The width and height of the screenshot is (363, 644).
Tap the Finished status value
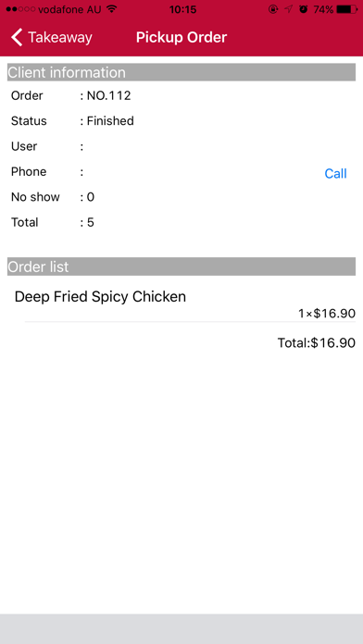[110, 120]
